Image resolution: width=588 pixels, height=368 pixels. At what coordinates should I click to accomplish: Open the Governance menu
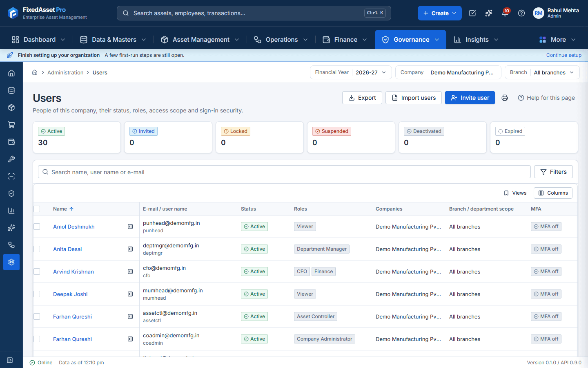(410, 40)
